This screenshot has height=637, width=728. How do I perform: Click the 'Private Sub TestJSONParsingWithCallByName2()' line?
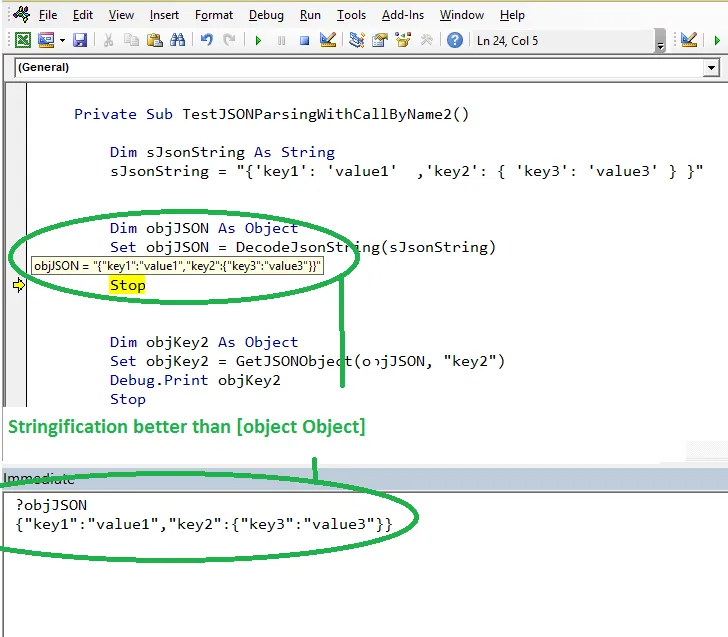click(x=272, y=114)
